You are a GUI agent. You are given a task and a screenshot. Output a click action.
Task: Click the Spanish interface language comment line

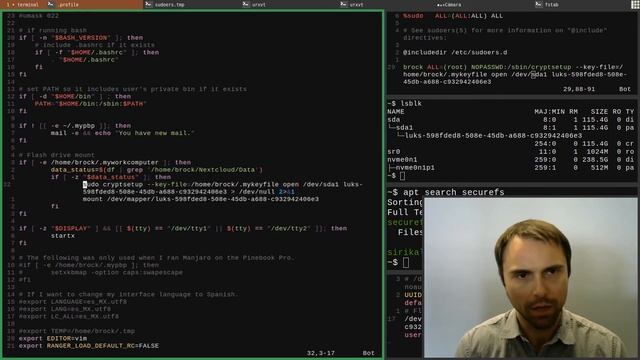tap(129, 294)
